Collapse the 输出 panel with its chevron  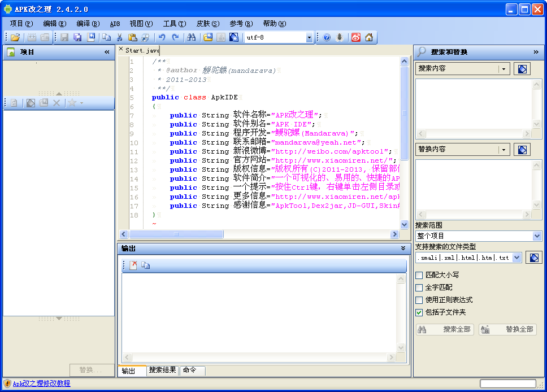click(x=403, y=249)
